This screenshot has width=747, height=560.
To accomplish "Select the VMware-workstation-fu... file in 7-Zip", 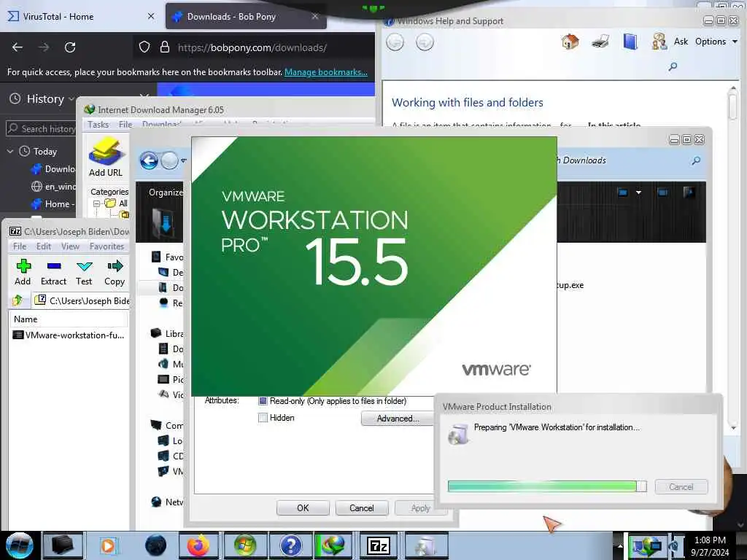I will [69, 335].
